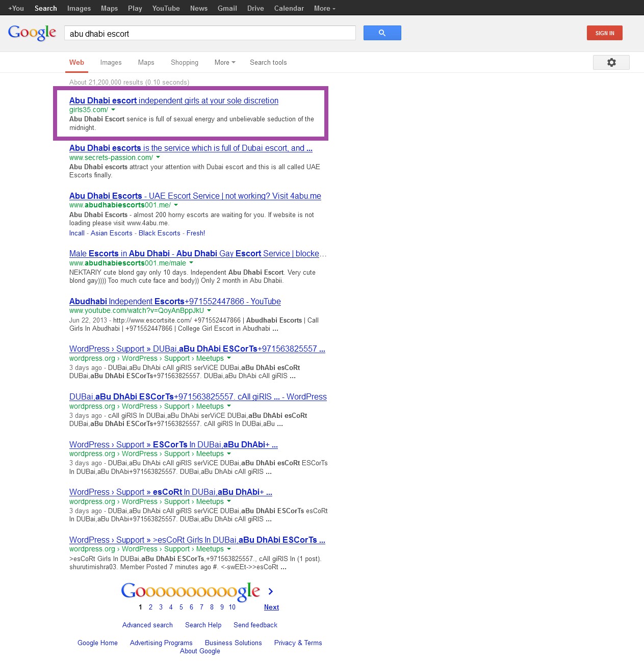Open the Fresh! sitelink
The width and height of the screenshot is (644, 664).
click(196, 233)
